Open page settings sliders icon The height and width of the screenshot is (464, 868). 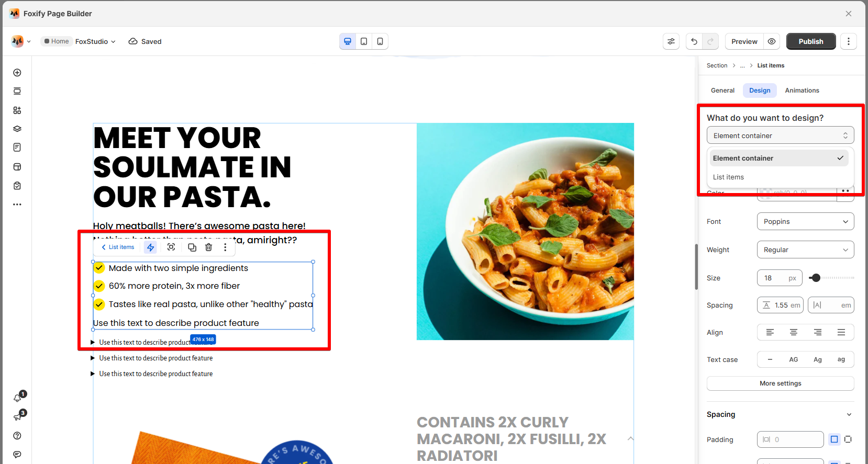tap(671, 41)
